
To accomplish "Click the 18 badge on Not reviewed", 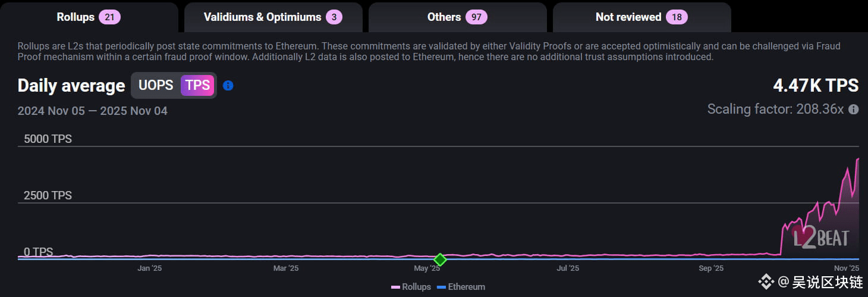I will point(677,17).
